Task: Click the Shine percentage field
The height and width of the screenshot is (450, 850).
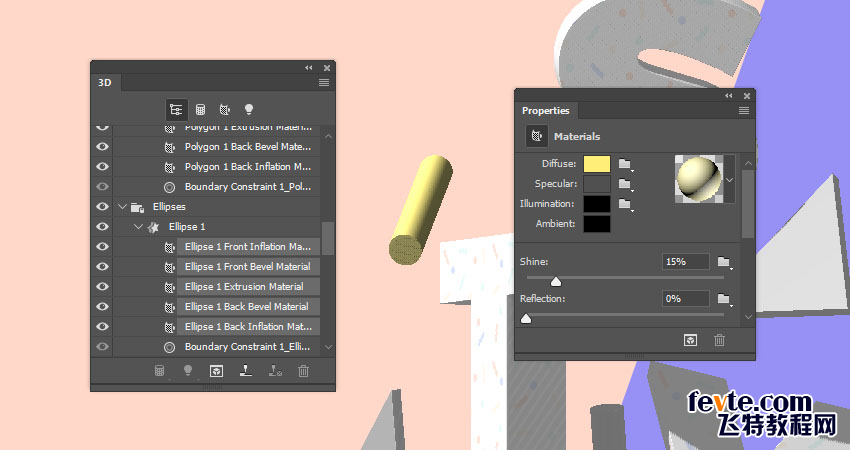Action: [686, 262]
